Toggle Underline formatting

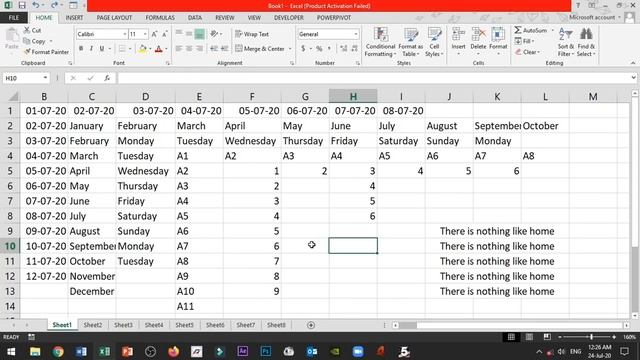coord(102,49)
